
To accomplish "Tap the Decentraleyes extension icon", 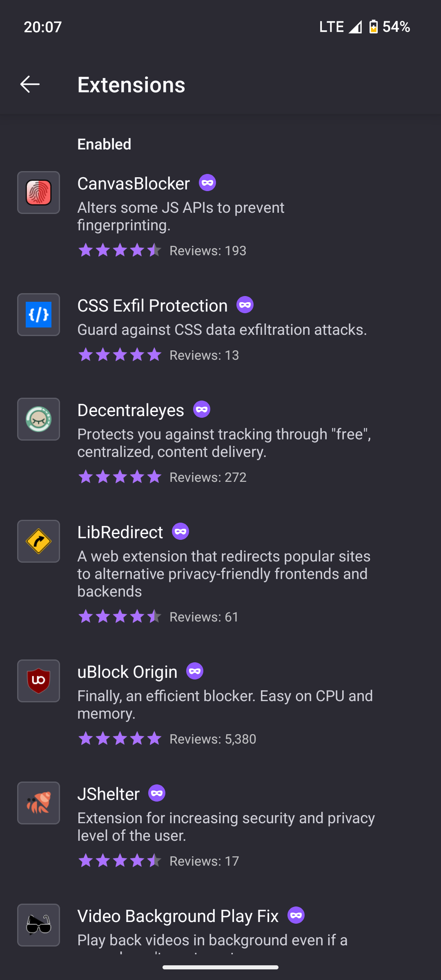I will tap(38, 419).
